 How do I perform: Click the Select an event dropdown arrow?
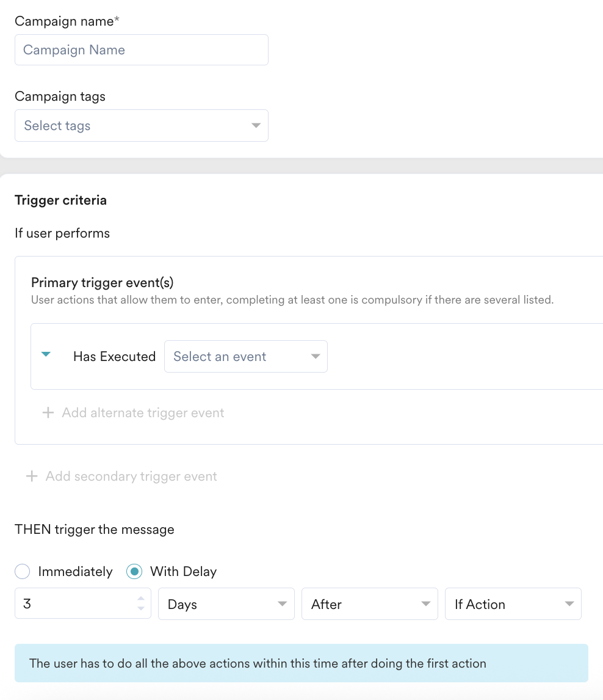click(316, 356)
